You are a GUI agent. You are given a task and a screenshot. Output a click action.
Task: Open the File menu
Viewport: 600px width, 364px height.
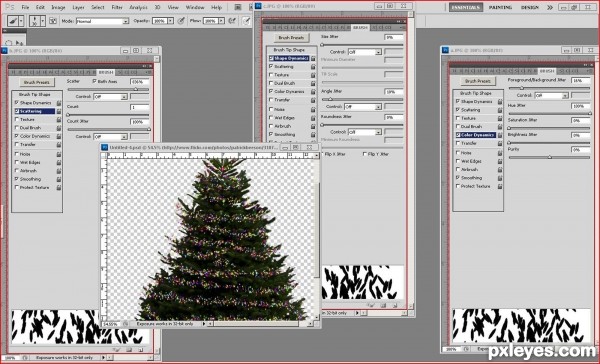click(25, 7)
